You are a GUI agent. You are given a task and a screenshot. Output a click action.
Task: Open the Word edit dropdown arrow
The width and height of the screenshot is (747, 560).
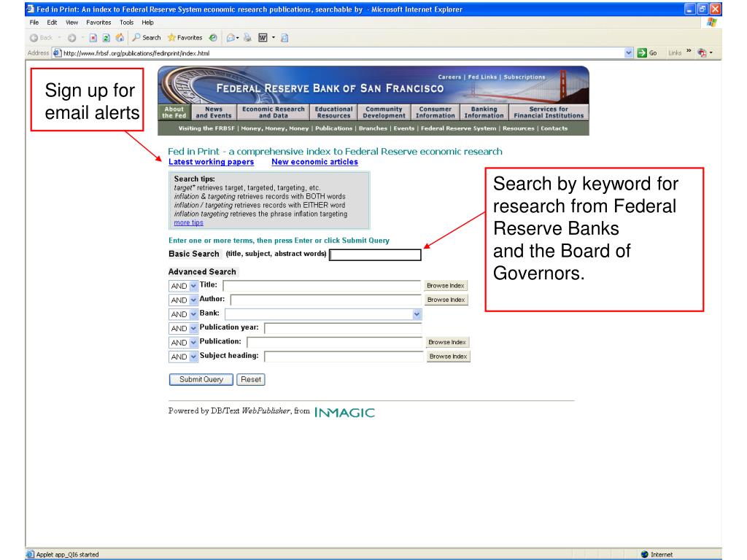pos(274,38)
